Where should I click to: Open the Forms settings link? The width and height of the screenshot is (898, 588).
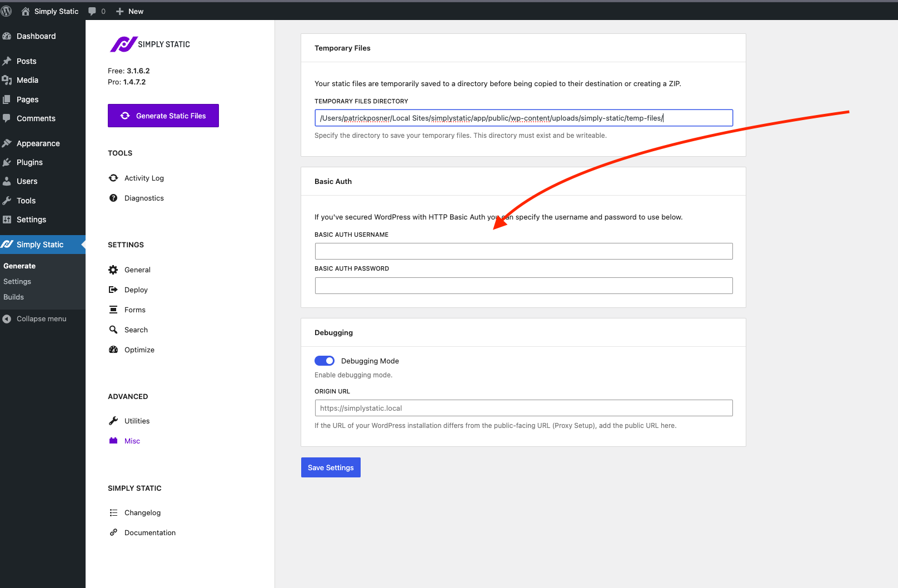click(x=135, y=310)
